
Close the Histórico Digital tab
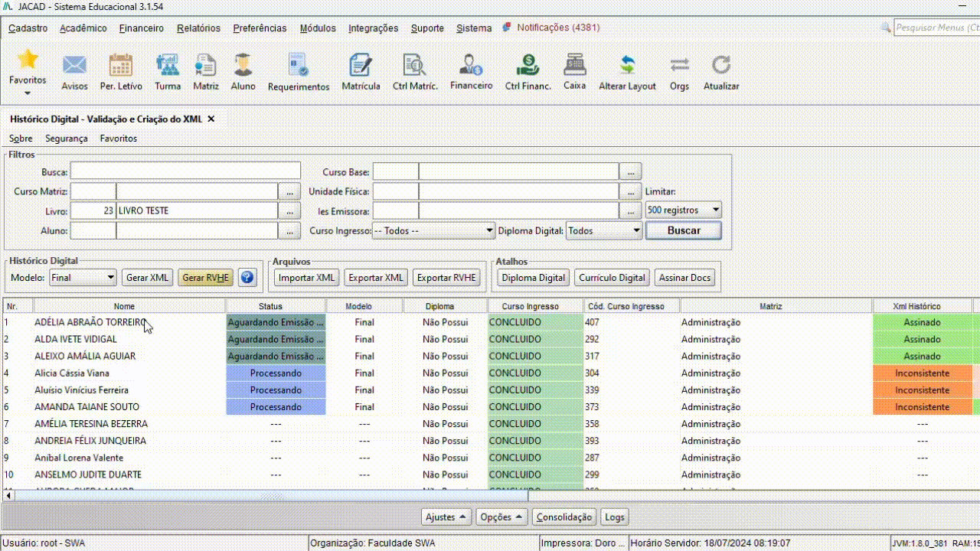coord(211,119)
